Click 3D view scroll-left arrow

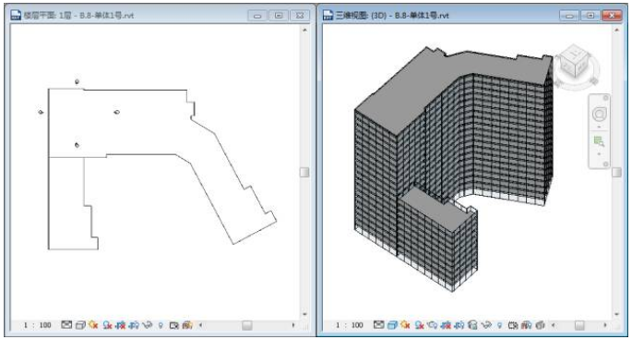coord(554,325)
